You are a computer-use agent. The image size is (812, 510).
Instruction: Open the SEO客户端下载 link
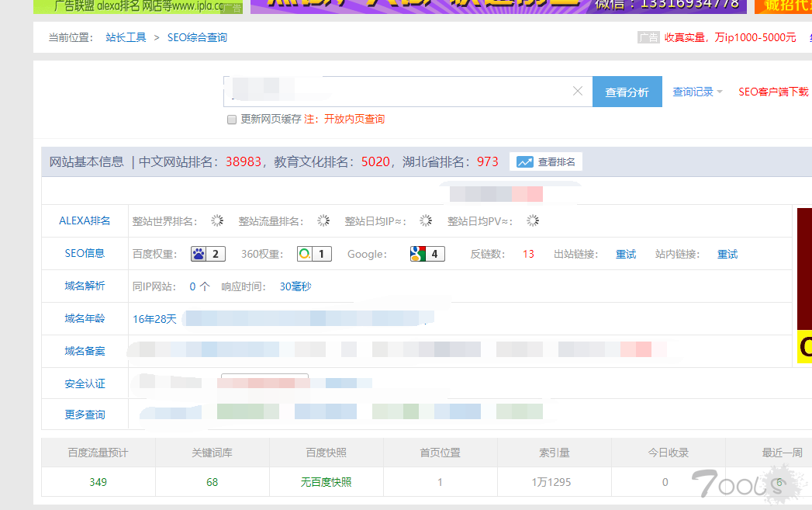772,92
